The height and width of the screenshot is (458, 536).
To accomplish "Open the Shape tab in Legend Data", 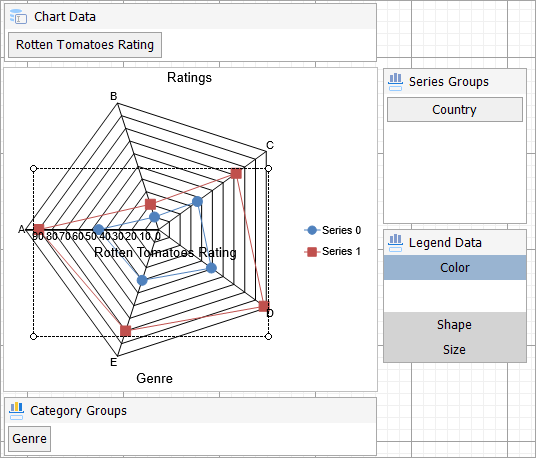I will 455,325.
